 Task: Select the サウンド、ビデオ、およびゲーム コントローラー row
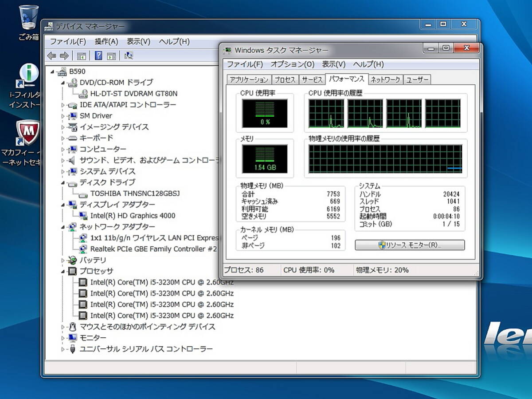(144, 160)
